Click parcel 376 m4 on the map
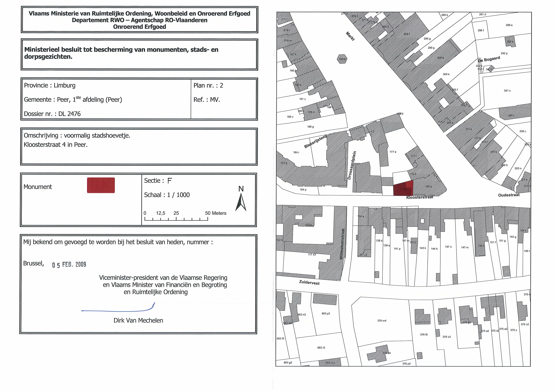The height and width of the screenshot is (392, 555). (x=382, y=320)
